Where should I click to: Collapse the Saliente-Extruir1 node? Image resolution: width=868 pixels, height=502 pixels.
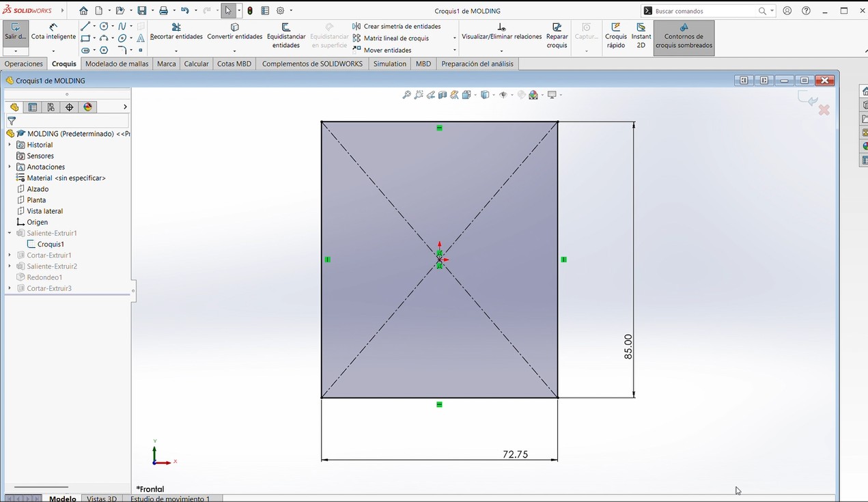coord(10,233)
